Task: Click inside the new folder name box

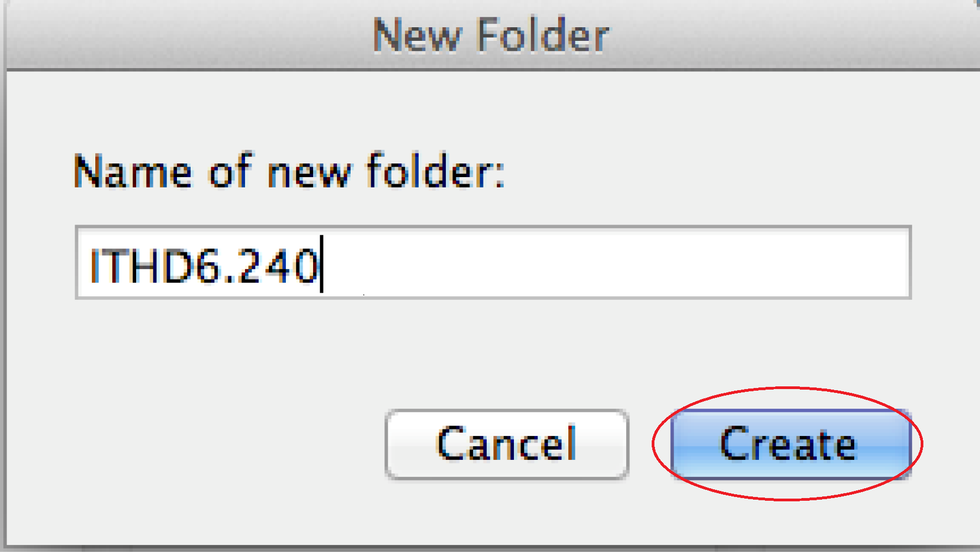Action: (493, 263)
